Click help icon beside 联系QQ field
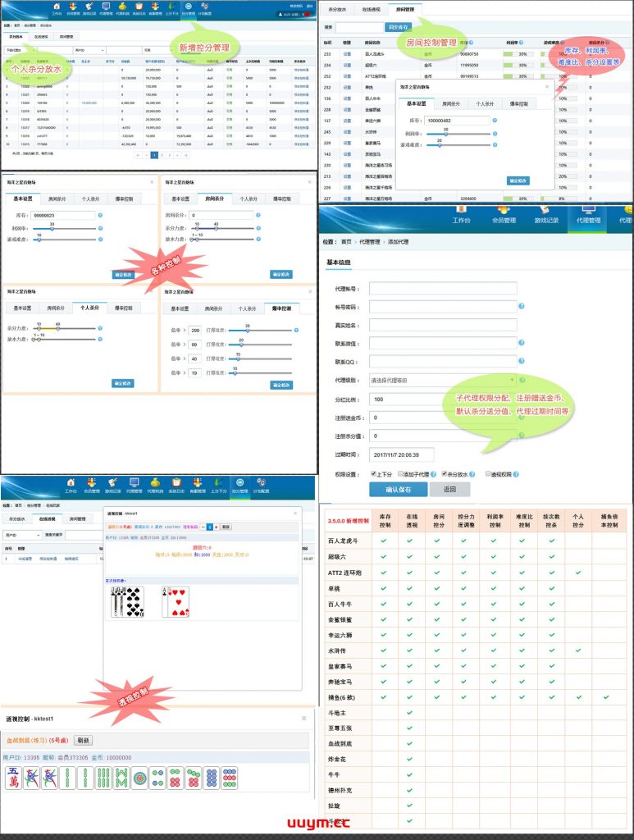 pos(522,362)
